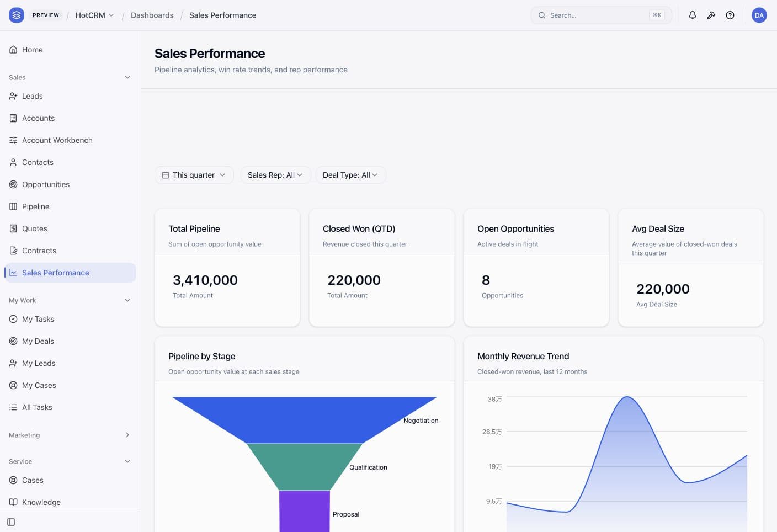Viewport: 777px width, 532px height.
Task: Click the Pipeline by Stage heading
Action: (x=201, y=356)
